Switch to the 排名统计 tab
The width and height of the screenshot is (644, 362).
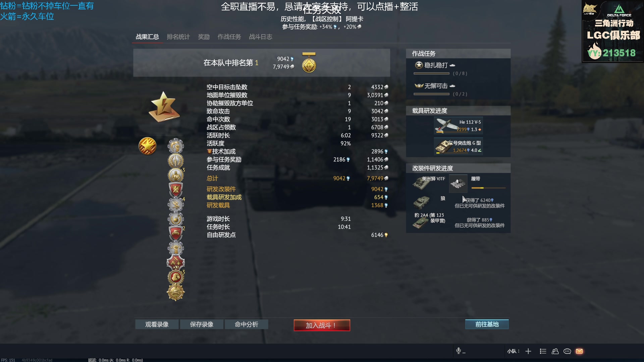178,37
